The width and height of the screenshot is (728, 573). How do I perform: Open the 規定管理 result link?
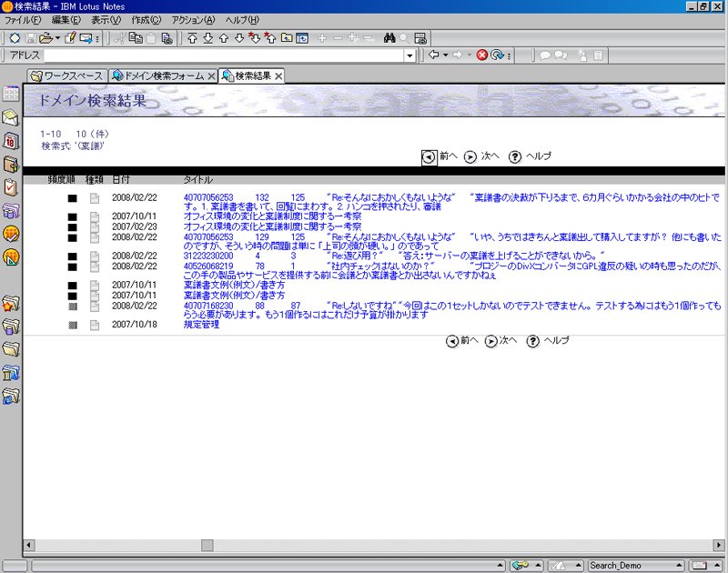(x=201, y=325)
